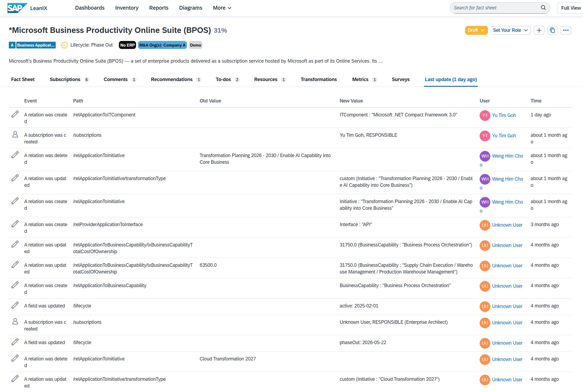The height and width of the screenshot is (392, 583).
Task: Open the Diagrams menu item
Action: click(190, 8)
